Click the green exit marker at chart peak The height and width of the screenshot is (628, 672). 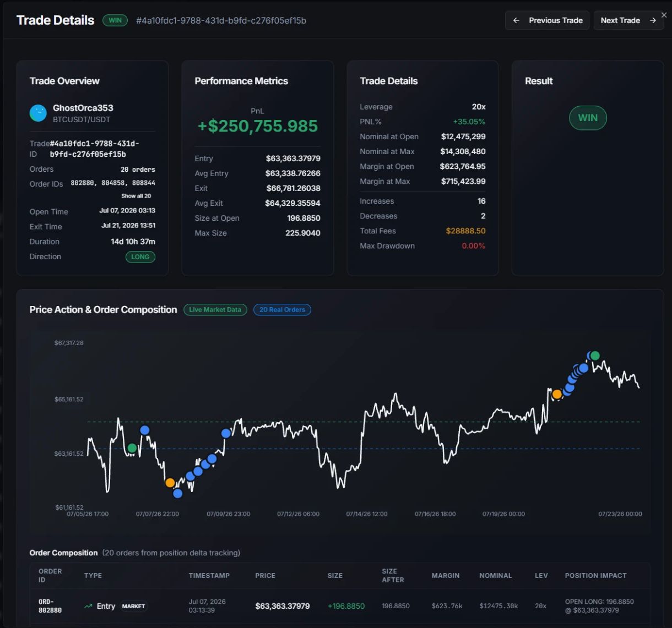pos(595,356)
